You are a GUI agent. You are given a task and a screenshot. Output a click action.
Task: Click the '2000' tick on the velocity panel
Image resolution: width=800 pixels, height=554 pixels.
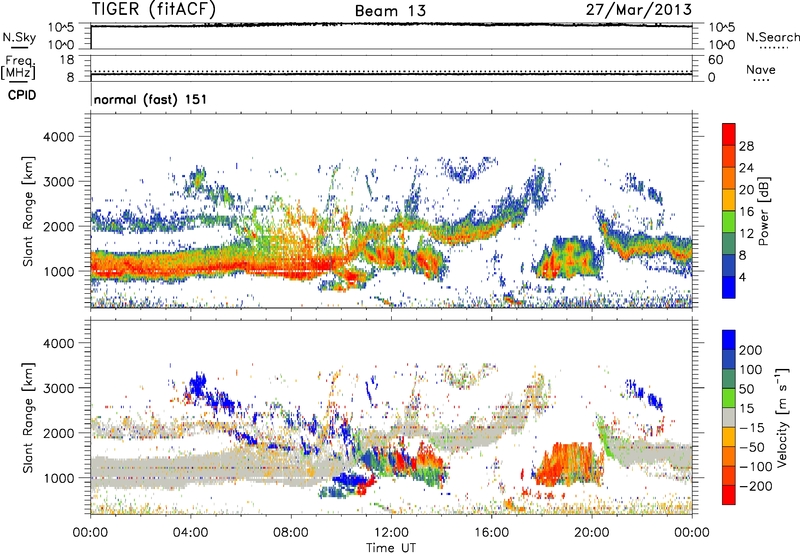pos(59,433)
